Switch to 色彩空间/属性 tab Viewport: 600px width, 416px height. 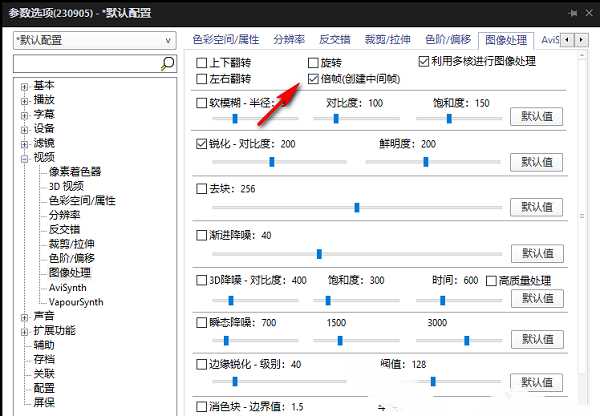pos(226,39)
